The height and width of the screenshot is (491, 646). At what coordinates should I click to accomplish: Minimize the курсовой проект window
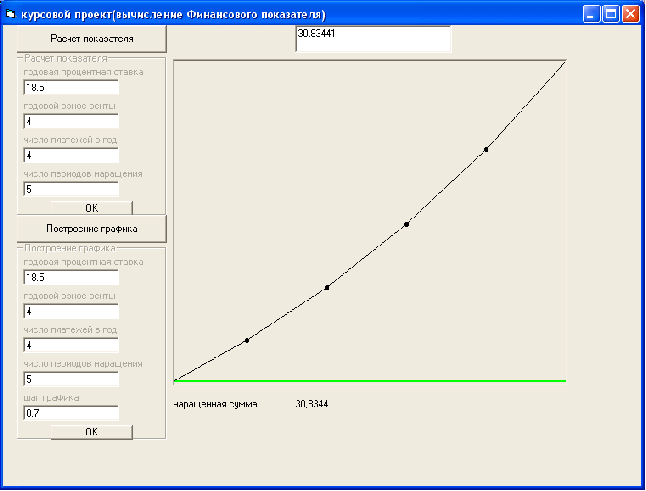coord(591,14)
